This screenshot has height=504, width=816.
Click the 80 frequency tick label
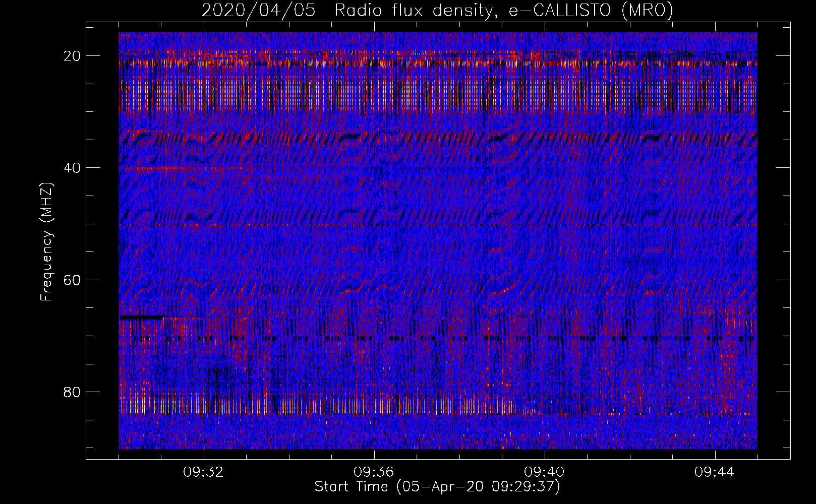[73, 392]
